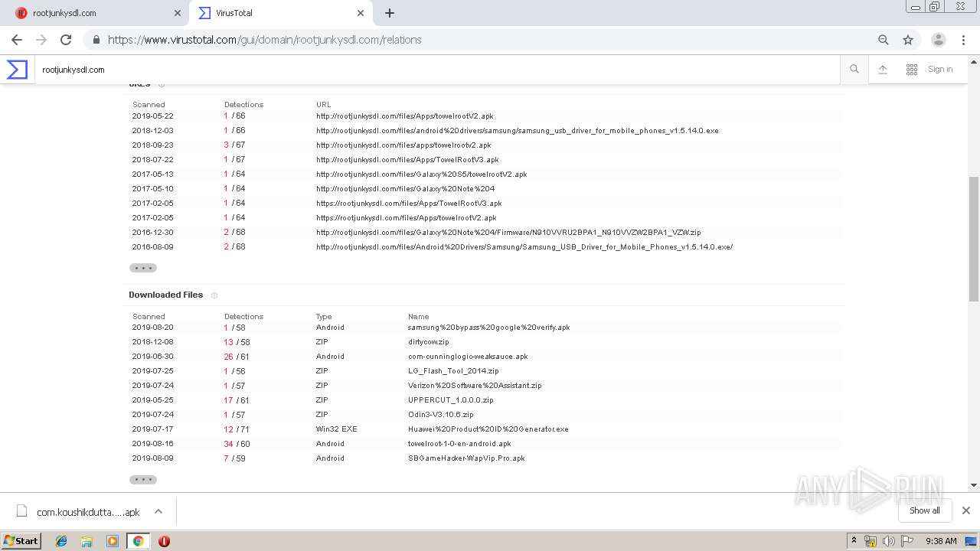Open the apps grid icon
Screen dimensions: 980x551
pyautogui.click(x=912, y=70)
